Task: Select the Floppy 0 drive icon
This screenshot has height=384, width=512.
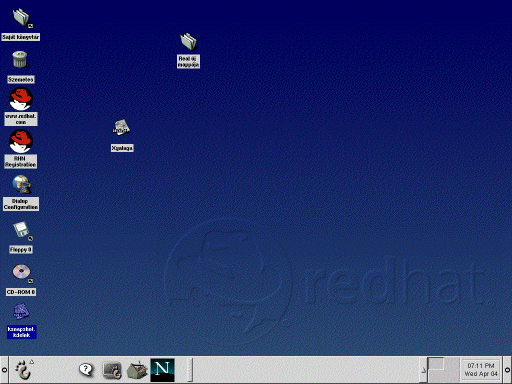Action: pos(22,230)
